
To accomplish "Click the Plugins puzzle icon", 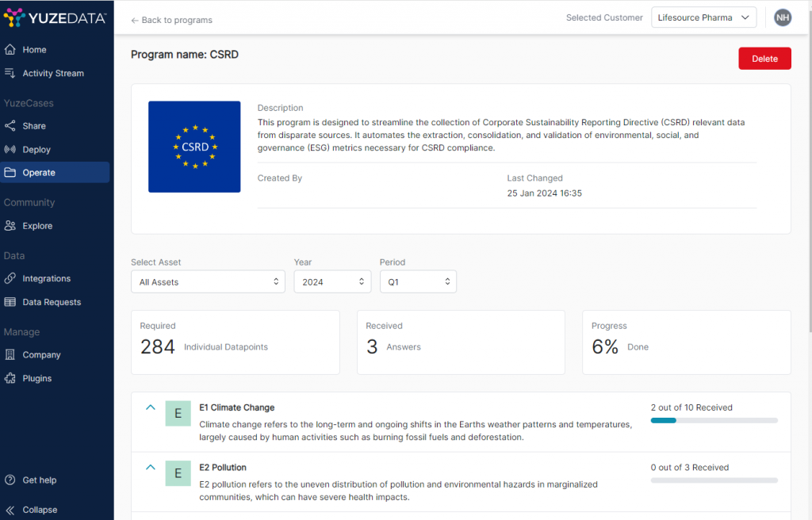I will coord(10,379).
